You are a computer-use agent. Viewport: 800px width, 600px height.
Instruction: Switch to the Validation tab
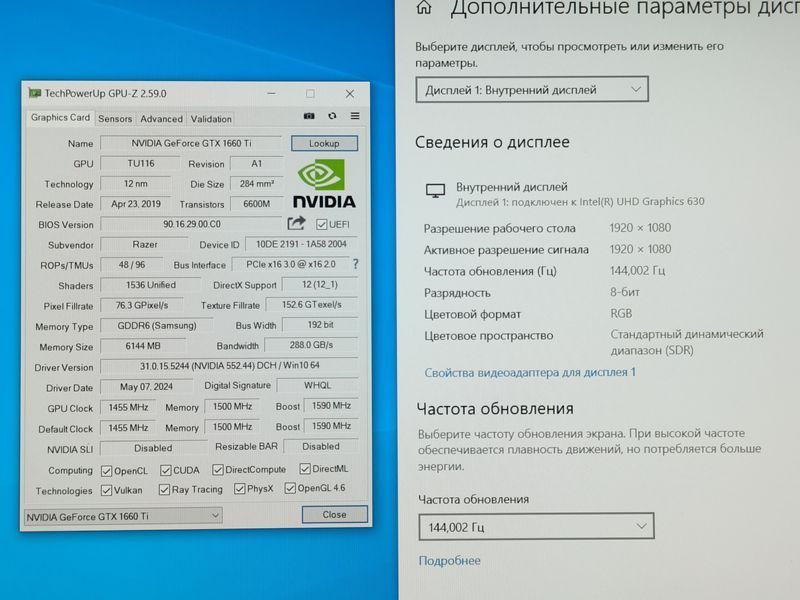(211, 118)
